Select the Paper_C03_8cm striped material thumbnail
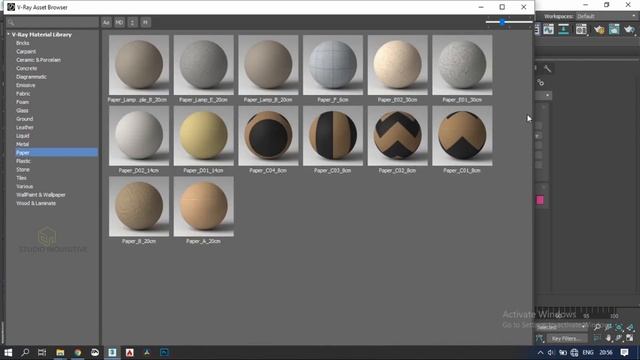Screen dimensions: 640x360 (x=333, y=136)
